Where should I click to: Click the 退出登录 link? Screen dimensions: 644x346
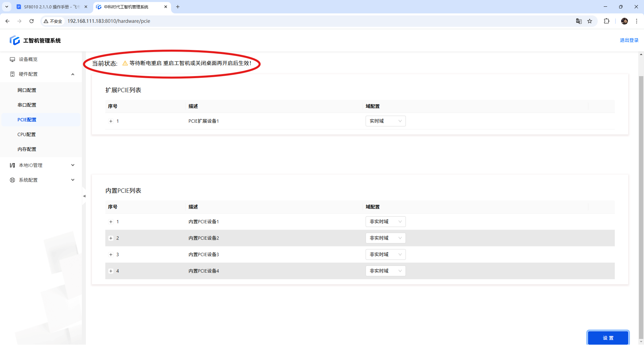(629, 40)
